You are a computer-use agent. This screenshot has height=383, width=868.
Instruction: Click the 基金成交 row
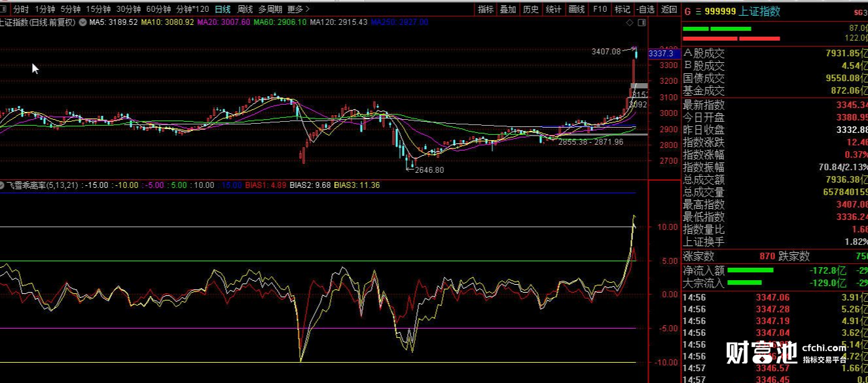[775, 91]
